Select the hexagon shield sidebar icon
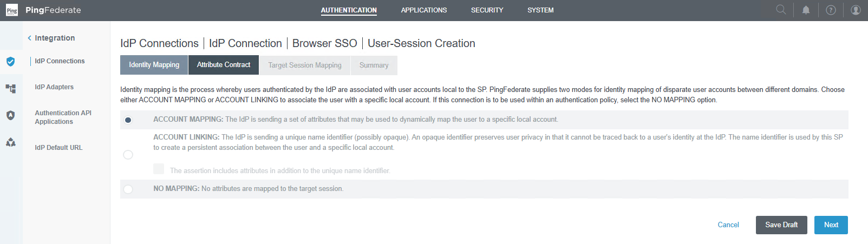Viewport: 868px width, 244px height. (10, 115)
